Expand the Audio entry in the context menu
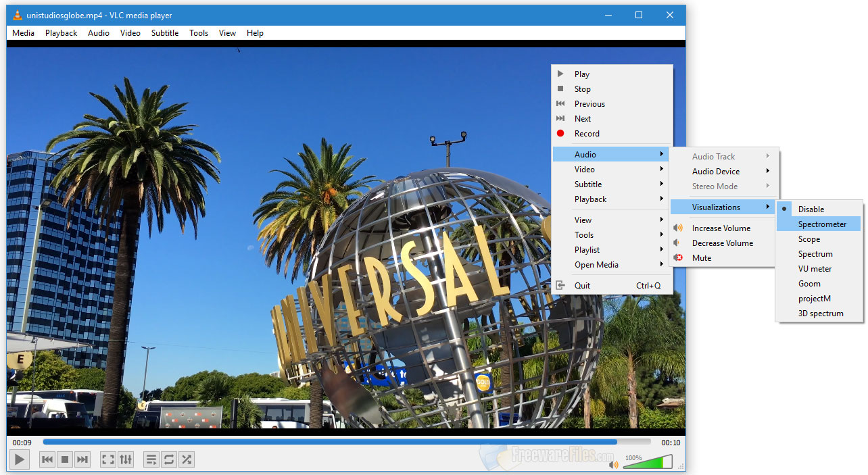The height and width of the screenshot is (475, 868). [612, 155]
